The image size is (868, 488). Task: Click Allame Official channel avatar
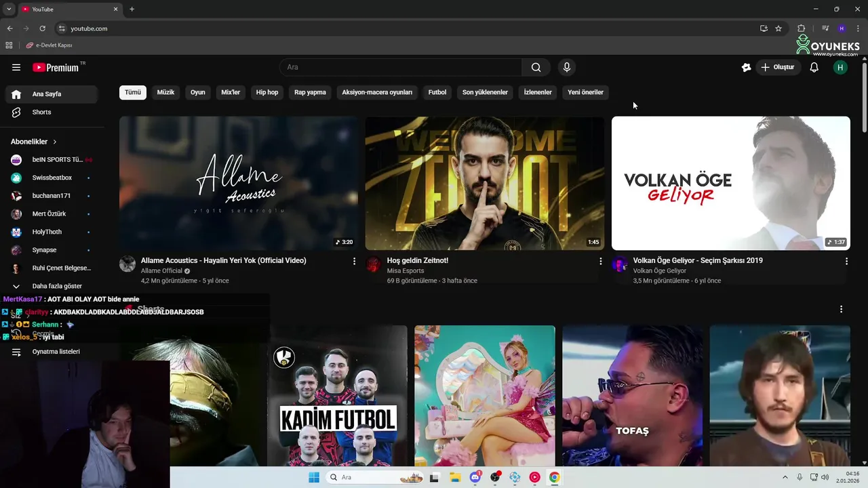point(127,264)
